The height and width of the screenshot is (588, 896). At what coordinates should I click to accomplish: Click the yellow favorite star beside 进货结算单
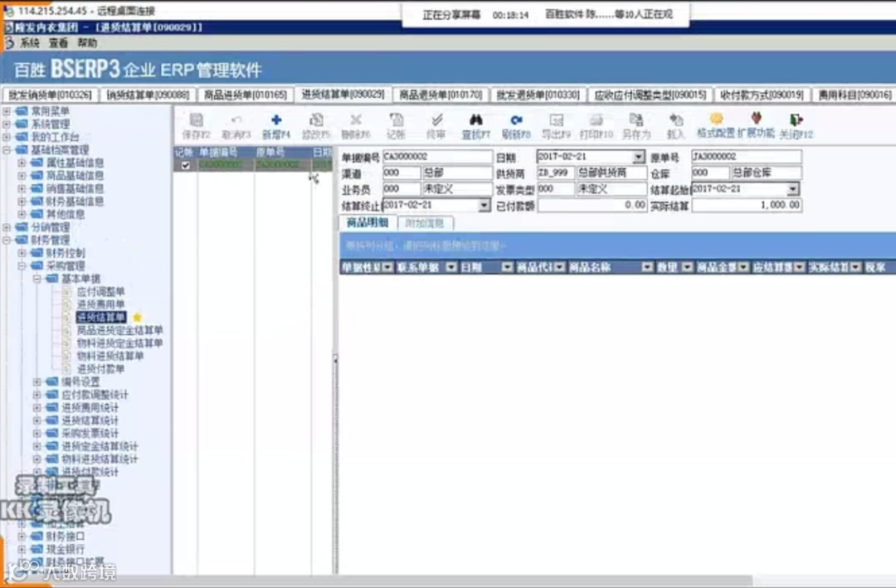(137, 317)
